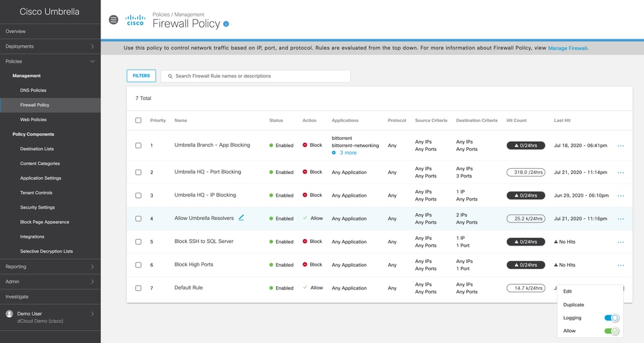Open Block Page Appearance in the sidebar
This screenshot has height=343, width=644.
tap(44, 222)
